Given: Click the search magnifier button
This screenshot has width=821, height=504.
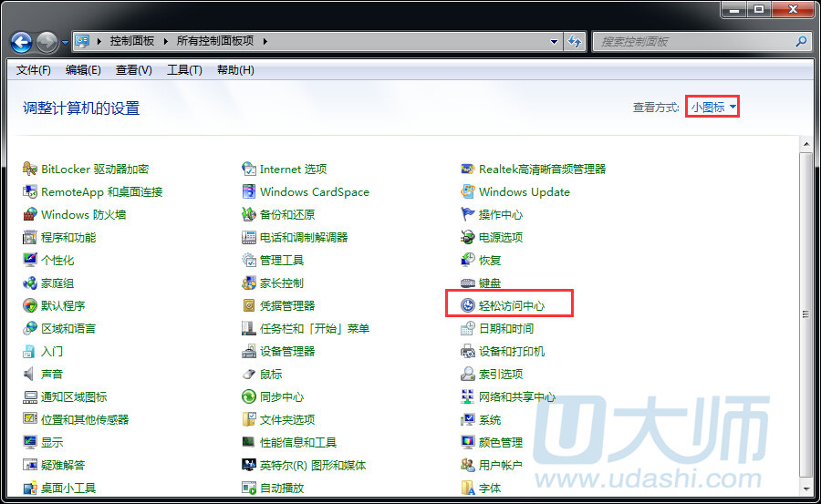Looking at the screenshot, I should point(801,41).
